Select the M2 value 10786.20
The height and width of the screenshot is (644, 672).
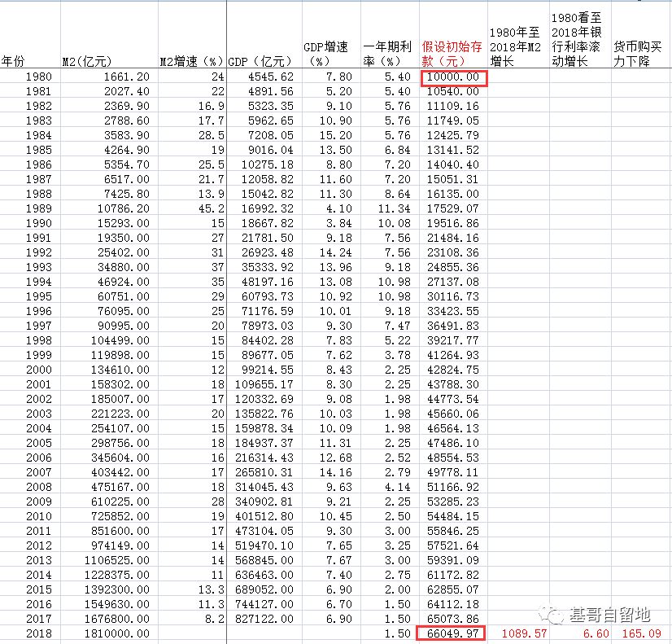pyautogui.click(x=124, y=208)
